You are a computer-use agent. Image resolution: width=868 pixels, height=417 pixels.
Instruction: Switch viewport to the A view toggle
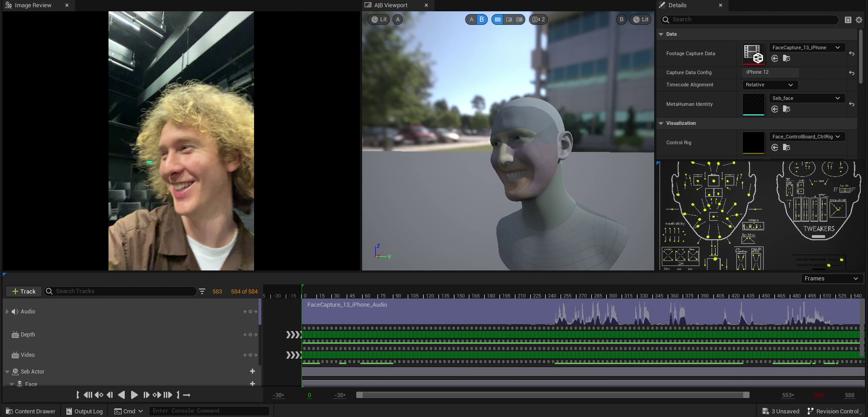coord(471,19)
